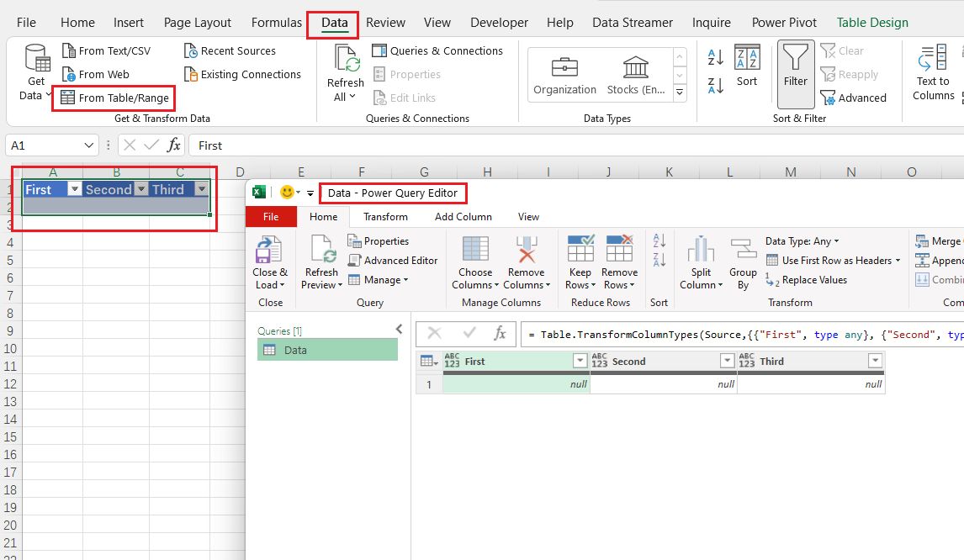Open Existing Connections

pyautogui.click(x=242, y=74)
